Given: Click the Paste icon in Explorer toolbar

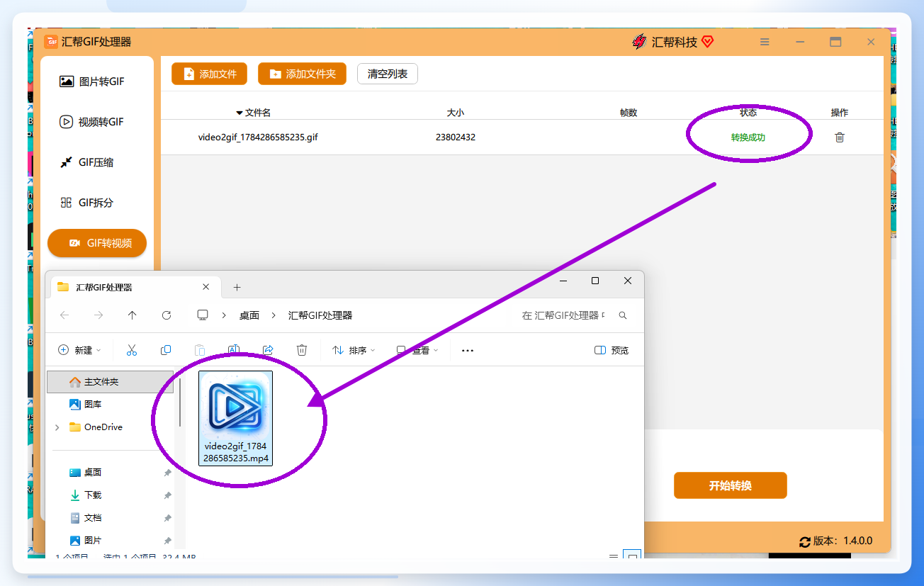Looking at the screenshot, I should tap(200, 350).
